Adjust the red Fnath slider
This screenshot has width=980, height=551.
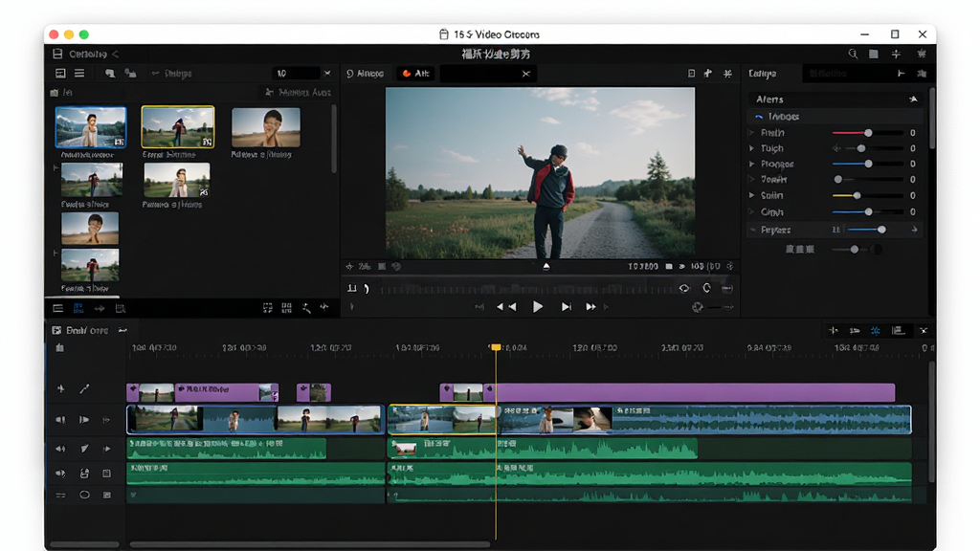click(x=868, y=132)
